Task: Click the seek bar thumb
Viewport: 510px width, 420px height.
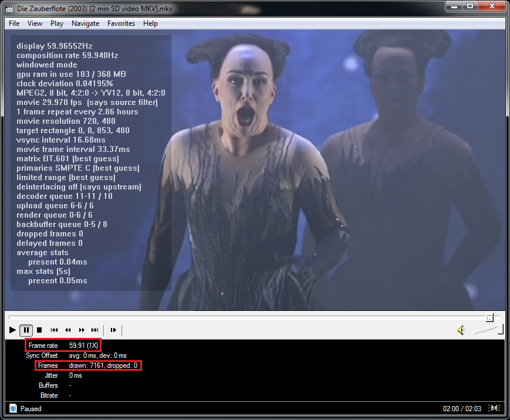Action: click(x=490, y=317)
